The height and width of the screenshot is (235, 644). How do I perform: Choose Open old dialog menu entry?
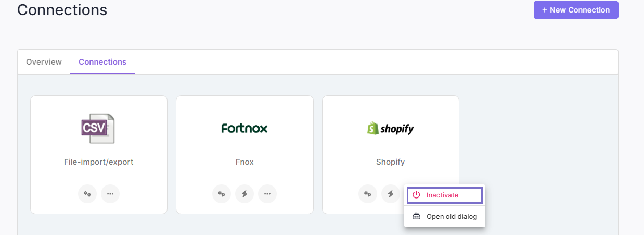pos(445,216)
